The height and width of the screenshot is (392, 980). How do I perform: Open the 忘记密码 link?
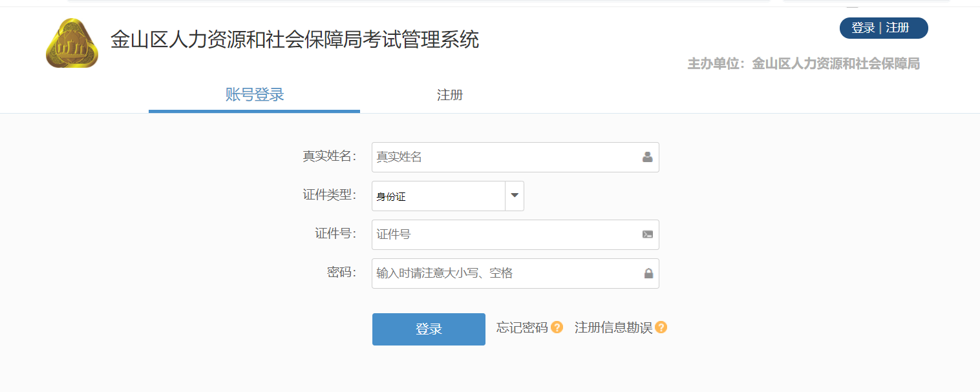tap(522, 327)
